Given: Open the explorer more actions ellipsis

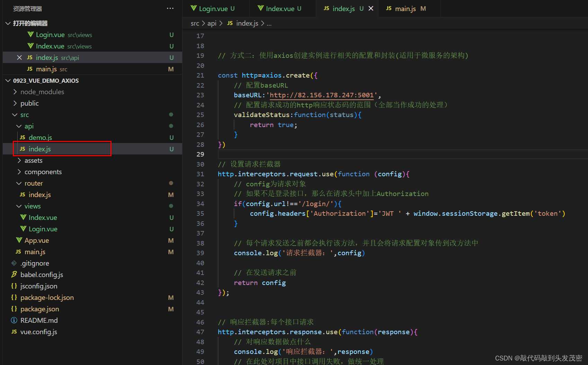Looking at the screenshot, I should tap(170, 8).
